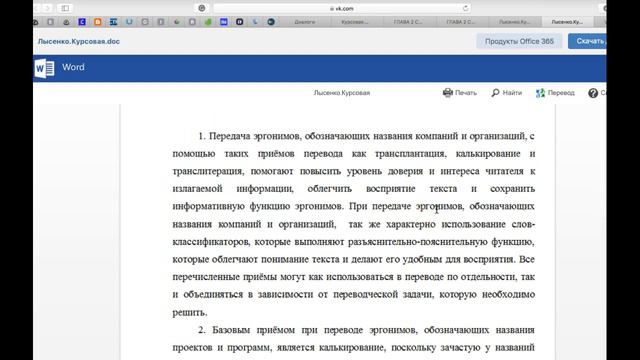Click the Найти label
Screen dimensions: 640x360
click(512, 93)
